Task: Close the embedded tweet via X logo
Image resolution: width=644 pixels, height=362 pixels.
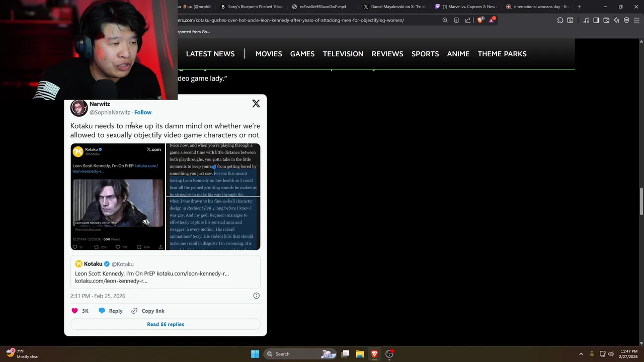Action: point(256,104)
